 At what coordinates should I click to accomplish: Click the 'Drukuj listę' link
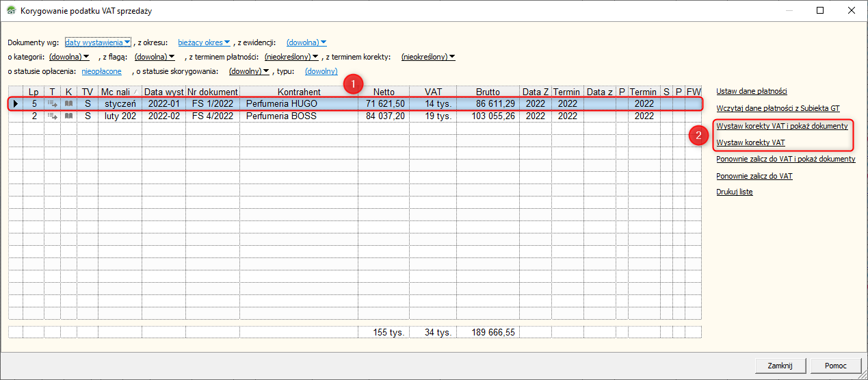coord(735,192)
